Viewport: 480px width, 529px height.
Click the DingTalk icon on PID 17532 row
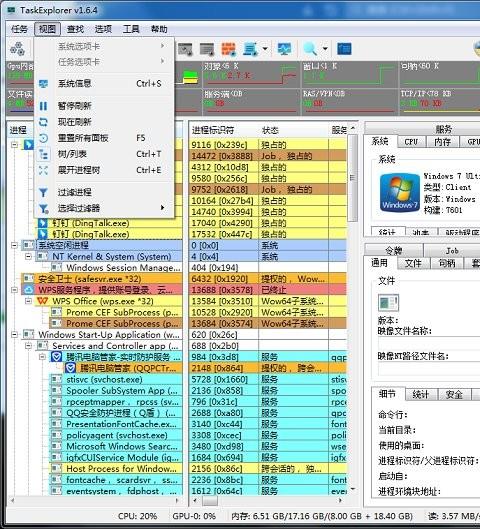(x=43, y=234)
